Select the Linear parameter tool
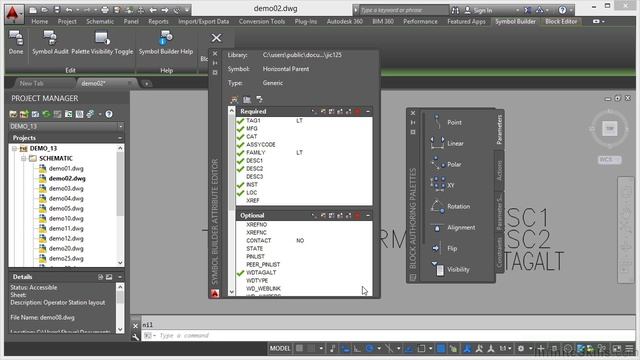 (447, 143)
